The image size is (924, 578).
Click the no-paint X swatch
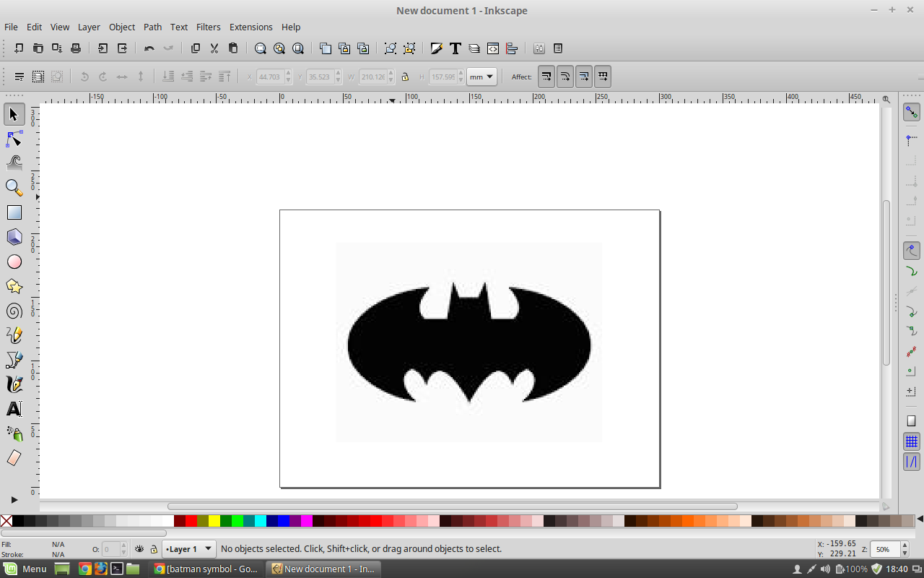point(6,521)
